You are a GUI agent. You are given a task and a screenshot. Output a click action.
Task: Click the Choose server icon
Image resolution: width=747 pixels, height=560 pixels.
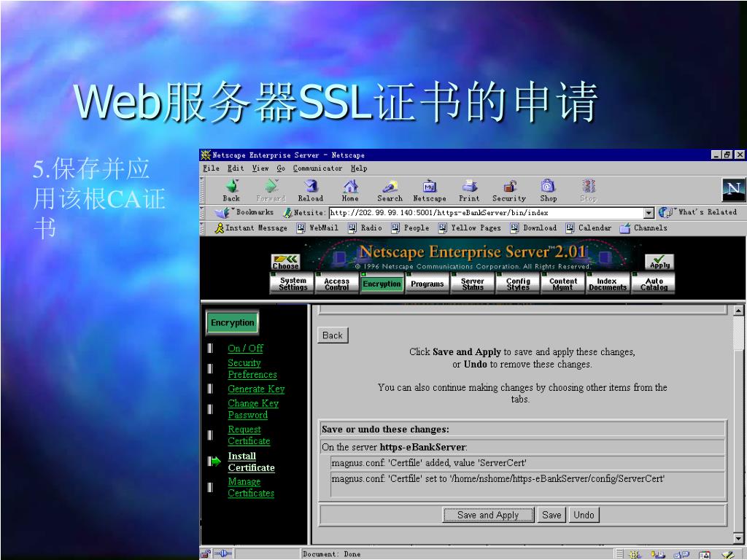pos(286,262)
